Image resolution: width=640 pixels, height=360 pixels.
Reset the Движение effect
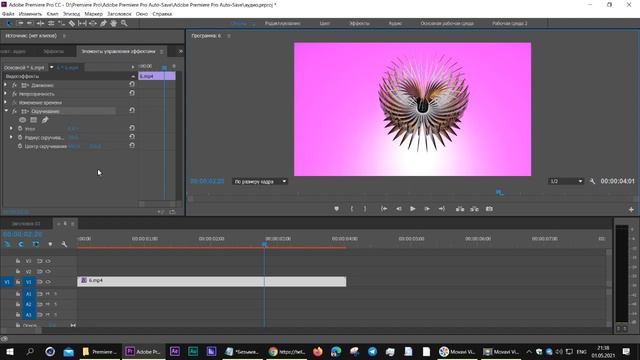pos(132,84)
